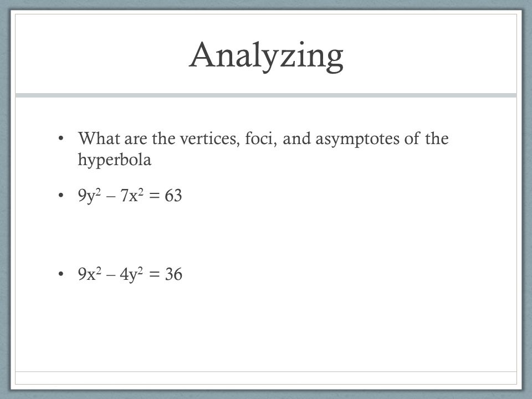Click the "Analyzing" slide title
532x399 pixels.
point(266,56)
